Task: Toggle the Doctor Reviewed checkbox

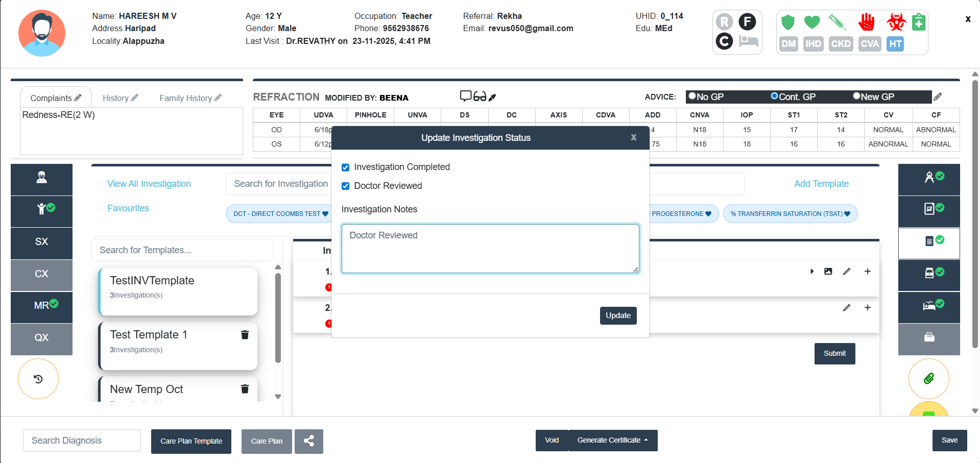Action: click(x=346, y=186)
